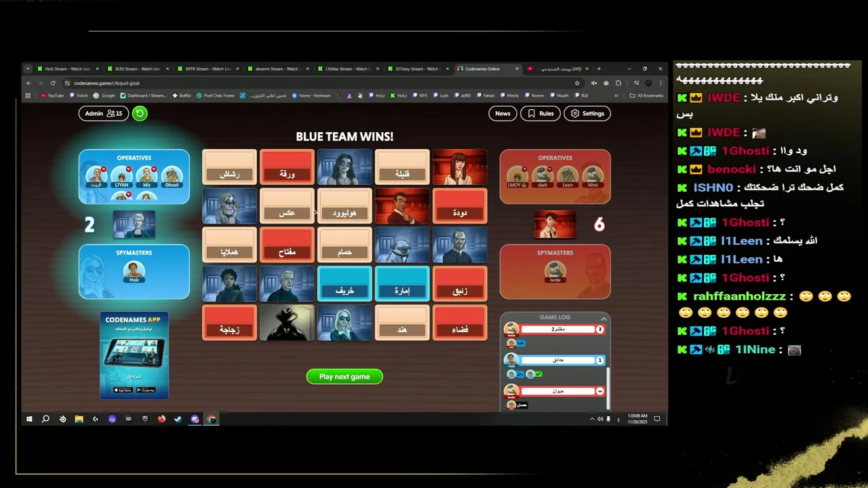Click the game log clue حيوان
This screenshot has height=488, width=868.
pyautogui.click(x=557, y=391)
